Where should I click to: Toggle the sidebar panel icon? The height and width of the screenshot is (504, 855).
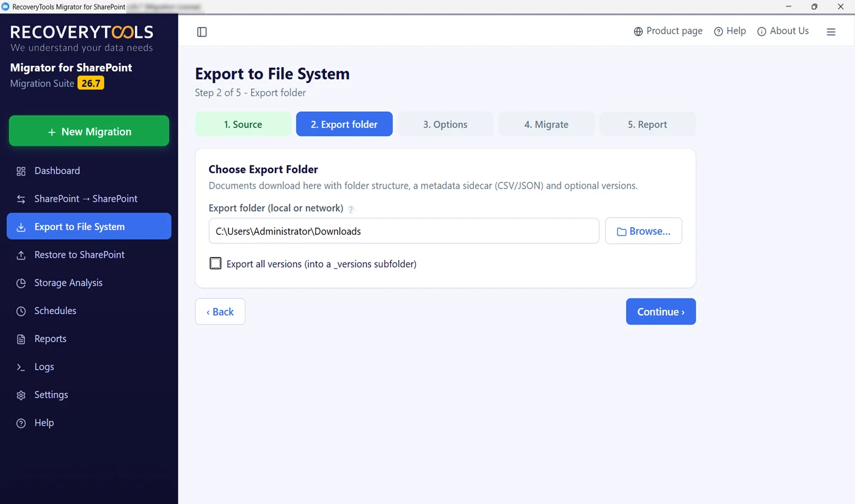tap(202, 32)
